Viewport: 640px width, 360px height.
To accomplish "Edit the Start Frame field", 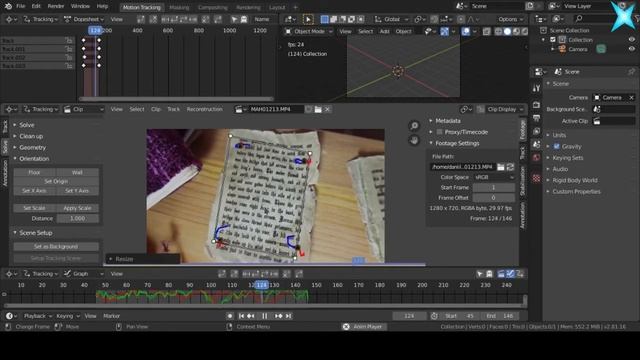I will pos(493,187).
